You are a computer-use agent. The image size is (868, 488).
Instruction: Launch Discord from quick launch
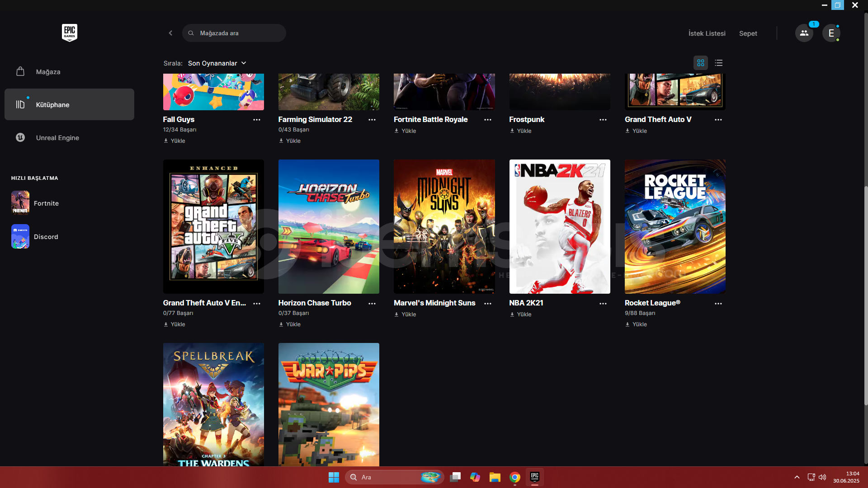[x=35, y=236]
